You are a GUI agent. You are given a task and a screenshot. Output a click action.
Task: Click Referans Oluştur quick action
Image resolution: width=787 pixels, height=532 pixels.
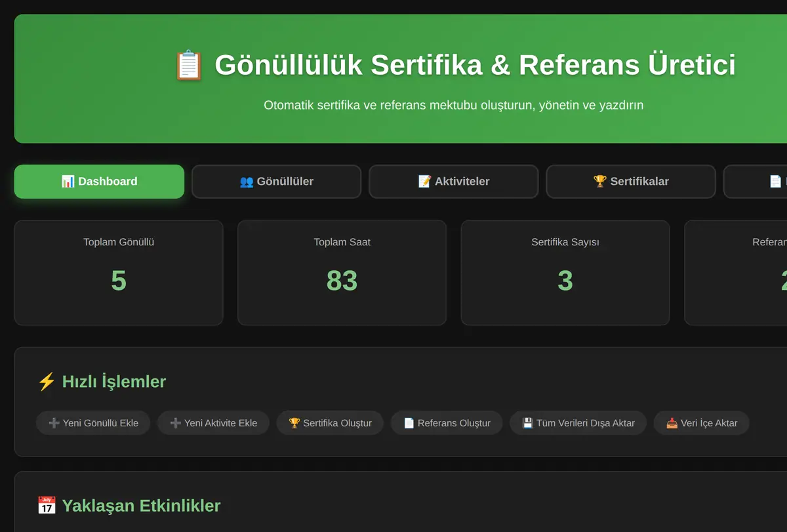tap(447, 423)
